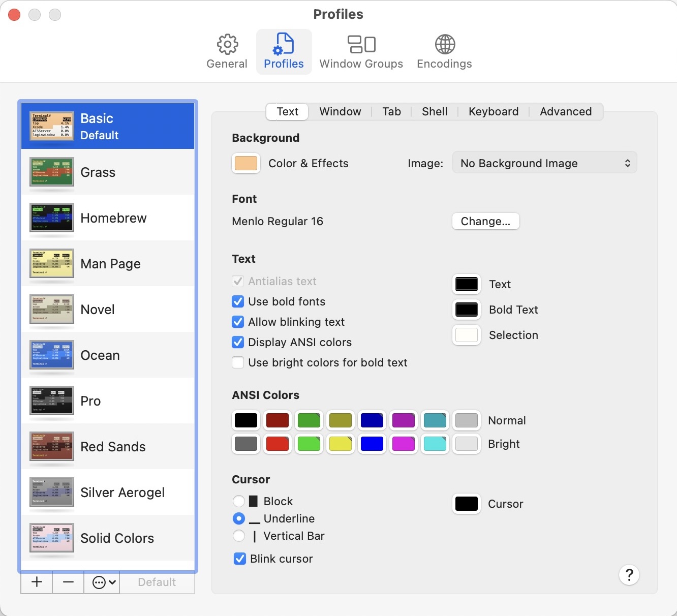Open the Image background dropdown
This screenshot has width=677, height=616.
tap(544, 163)
